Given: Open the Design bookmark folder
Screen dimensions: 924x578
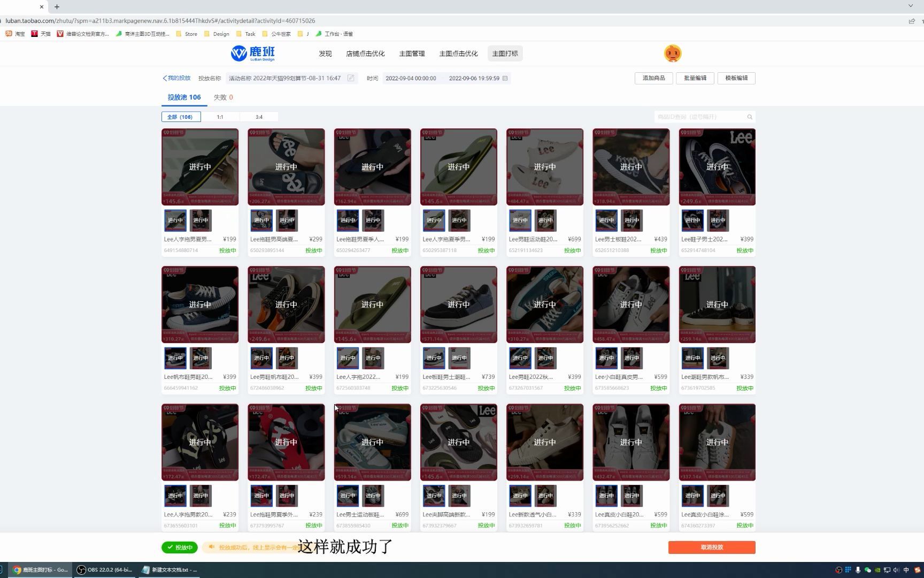Looking at the screenshot, I should pyautogui.click(x=217, y=34).
